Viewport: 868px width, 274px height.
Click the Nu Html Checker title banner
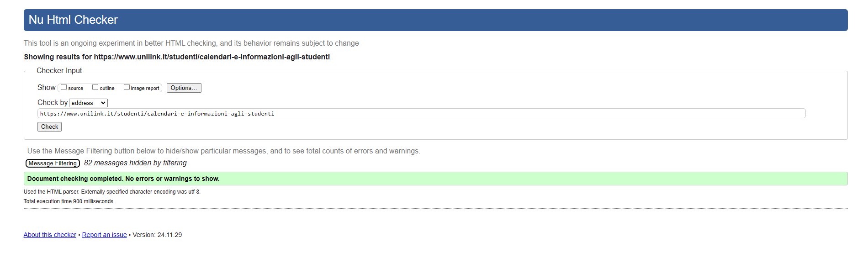[x=435, y=20]
